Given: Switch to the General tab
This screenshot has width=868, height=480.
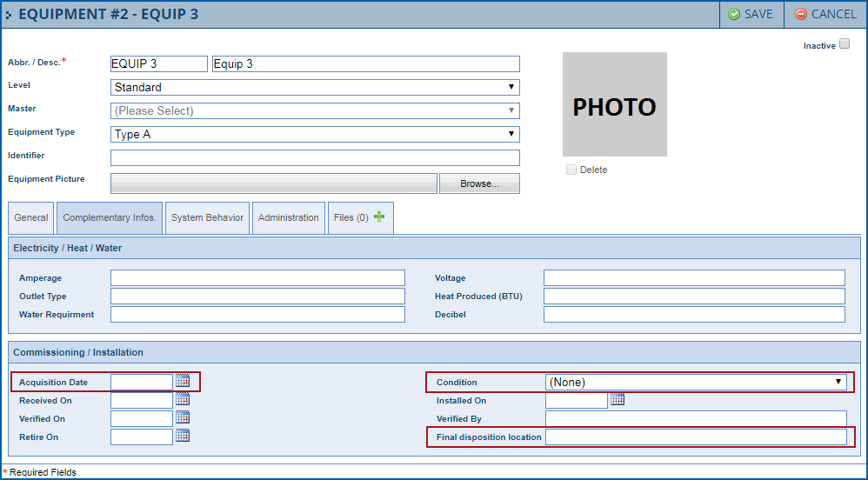Looking at the screenshot, I should [x=31, y=217].
